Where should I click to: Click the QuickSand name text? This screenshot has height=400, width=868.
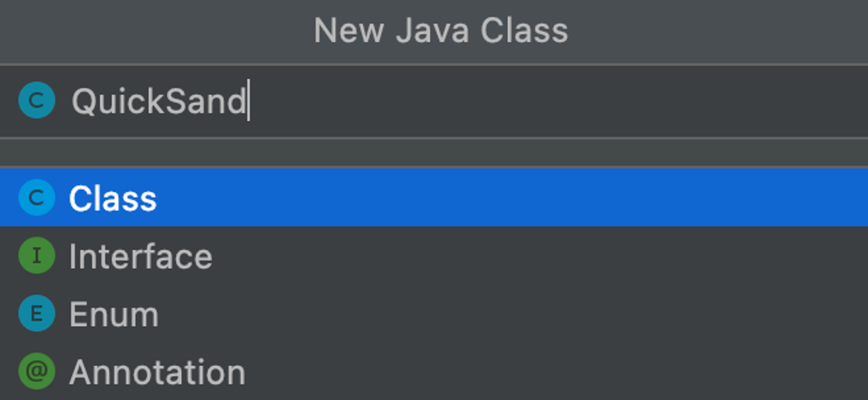159,101
